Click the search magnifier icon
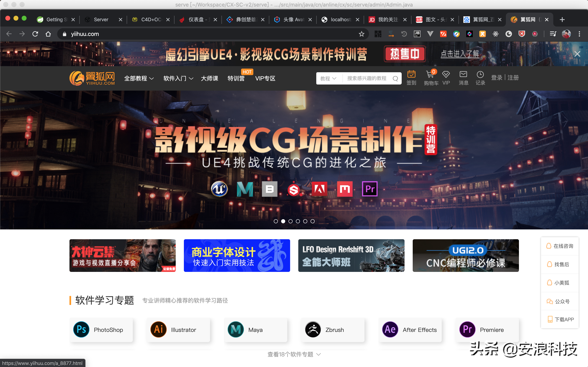This screenshot has height=367, width=588. pyautogui.click(x=395, y=79)
